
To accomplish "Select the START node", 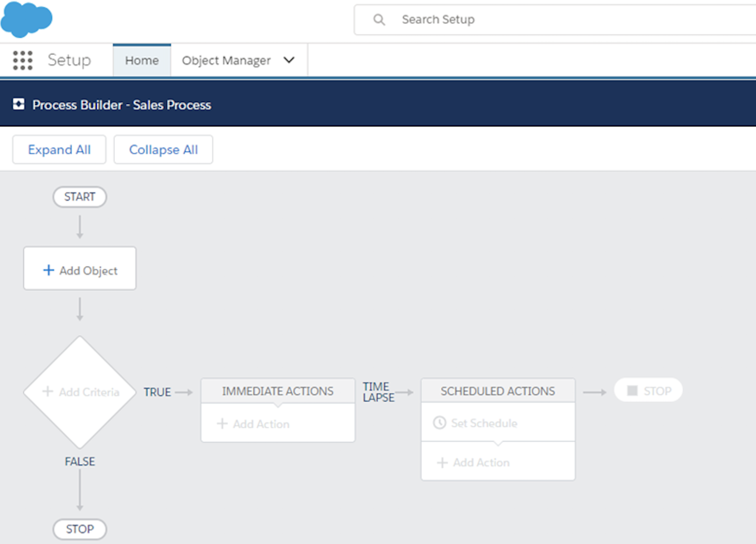I will [80, 197].
